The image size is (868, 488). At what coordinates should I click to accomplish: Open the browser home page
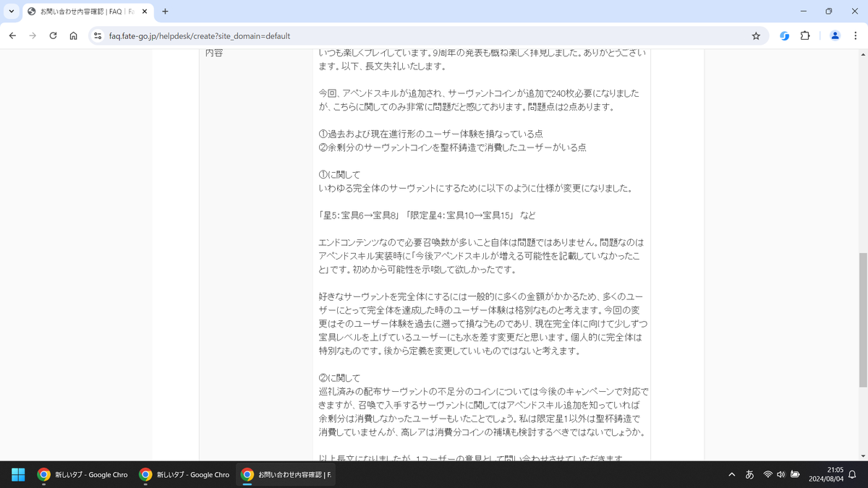click(73, 35)
